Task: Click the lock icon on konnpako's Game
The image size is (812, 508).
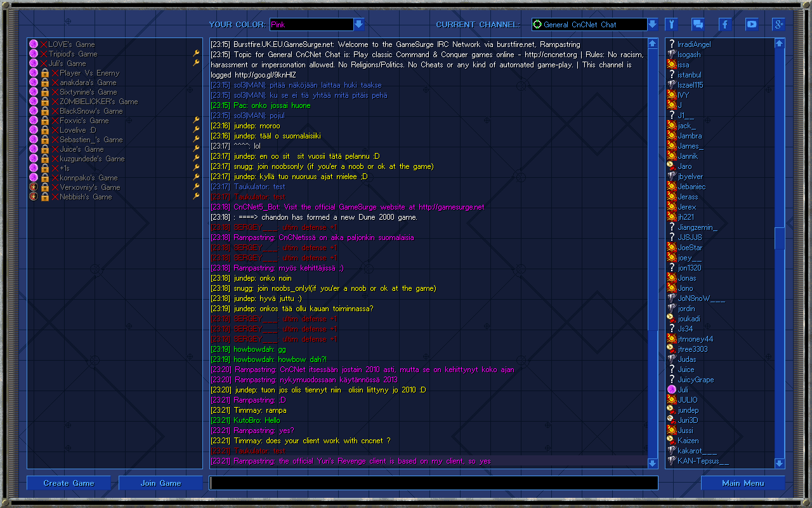Action: click(x=45, y=178)
